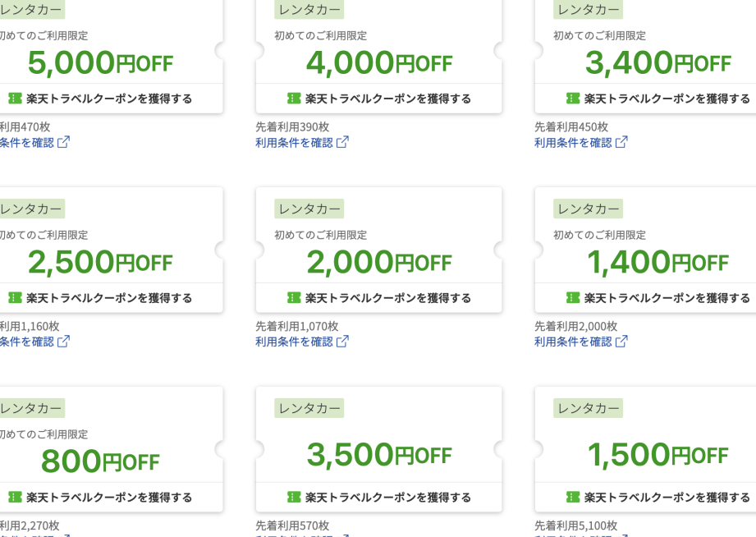The width and height of the screenshot is (756, 537).
Task: Click ticket icon on 1,400円OFF coupon
Action: pyautogui.click(x=573, y=298)
